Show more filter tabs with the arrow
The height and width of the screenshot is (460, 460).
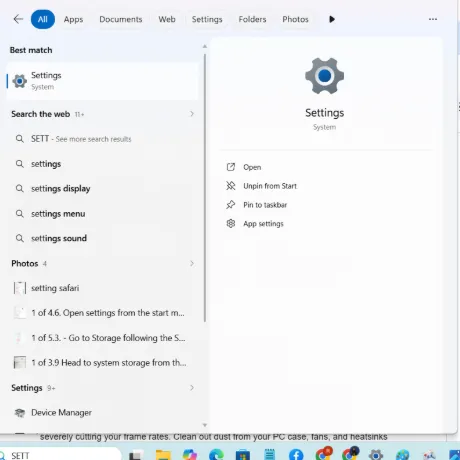(332, 19)
